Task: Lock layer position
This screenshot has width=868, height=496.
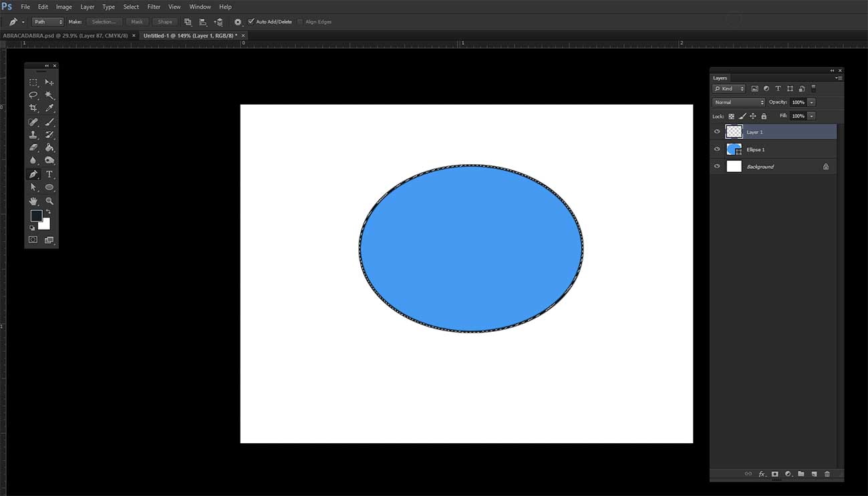Action: click(x=753, y=116)
